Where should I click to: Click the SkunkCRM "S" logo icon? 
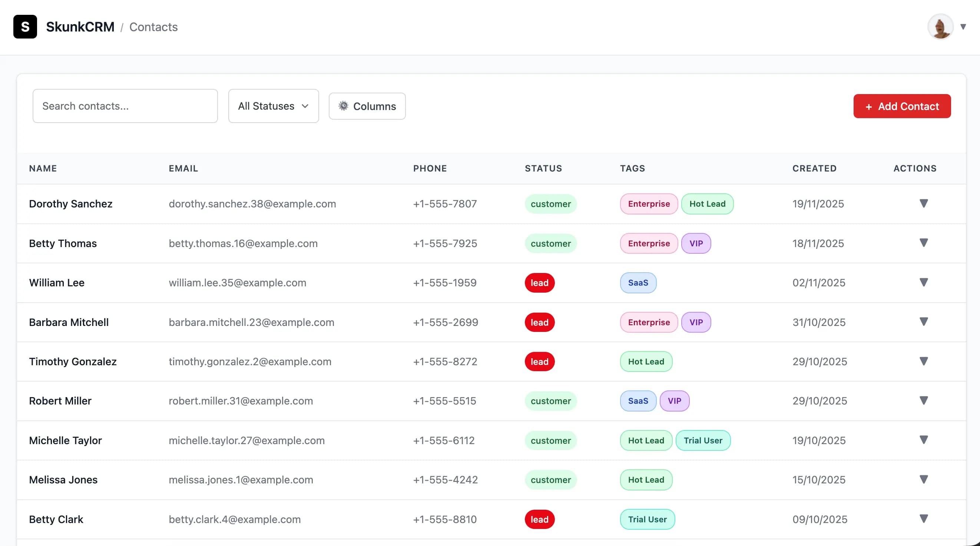tap(25, 27)
